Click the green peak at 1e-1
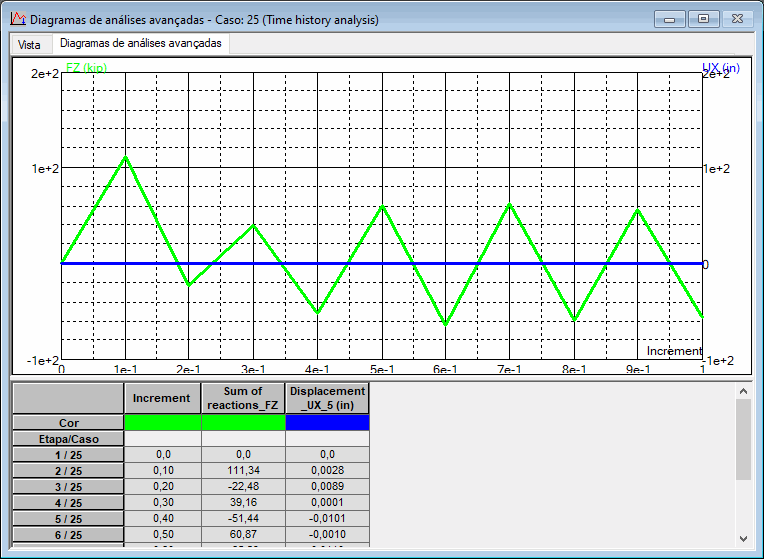764x559 pixels. pyautogui.click(x=126, y=157)
